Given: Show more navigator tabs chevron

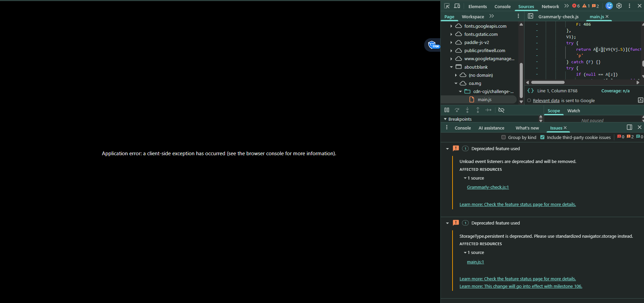Looking at the screenshot, I should (492, 16).
